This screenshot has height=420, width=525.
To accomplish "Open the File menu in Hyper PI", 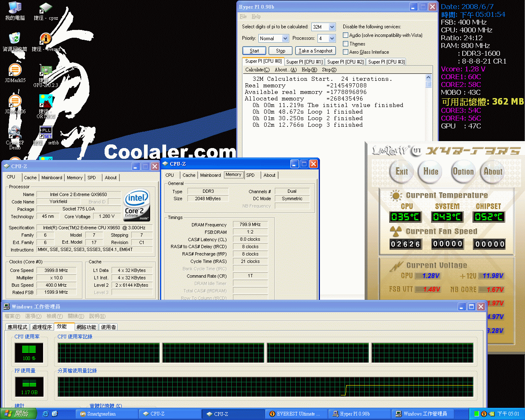I will tap(243, 16).
